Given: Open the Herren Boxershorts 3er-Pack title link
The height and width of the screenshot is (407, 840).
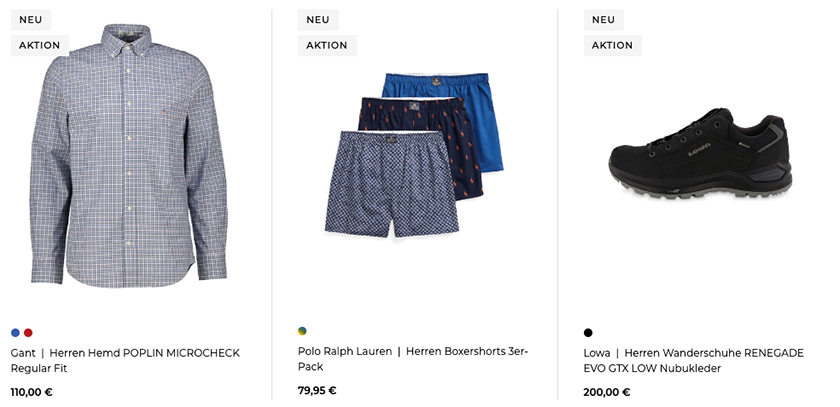Looking at the screenshot, I should 412,359.
